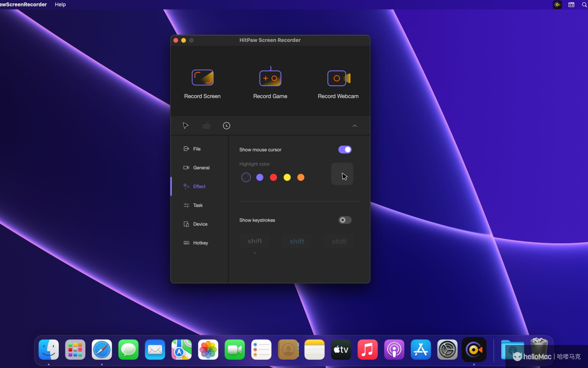The width and height of the screenshot is (588, 368).
Task: Open Contacts from the dock
Action: [288, 350]
